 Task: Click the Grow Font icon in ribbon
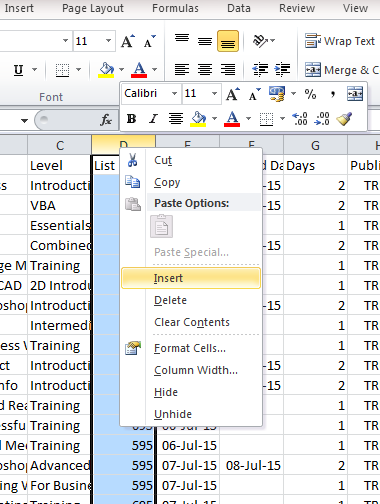click(x=128, y=41)
